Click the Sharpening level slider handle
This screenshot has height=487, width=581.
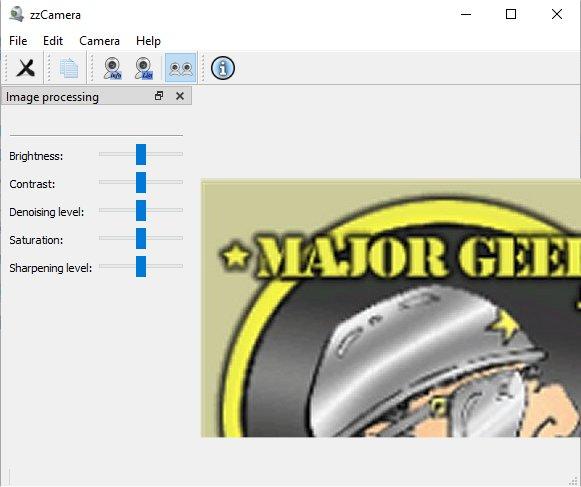pos(141,266)
